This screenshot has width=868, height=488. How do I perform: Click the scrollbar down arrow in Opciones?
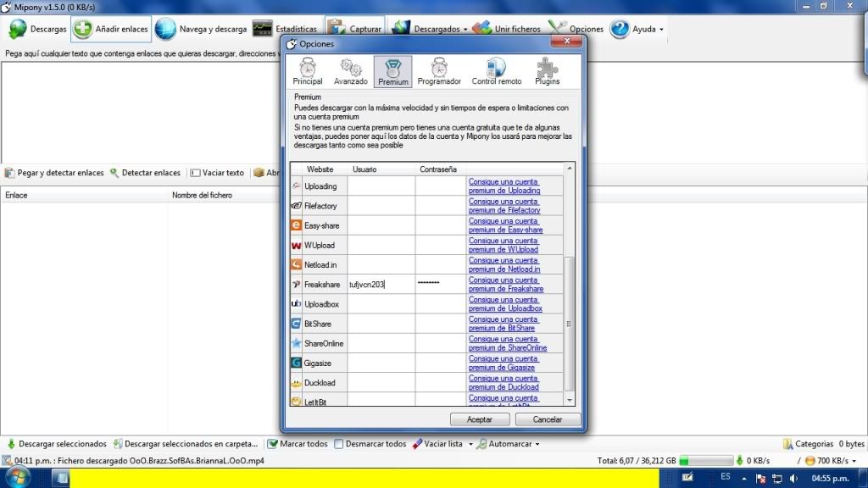[x=569, y=400]
